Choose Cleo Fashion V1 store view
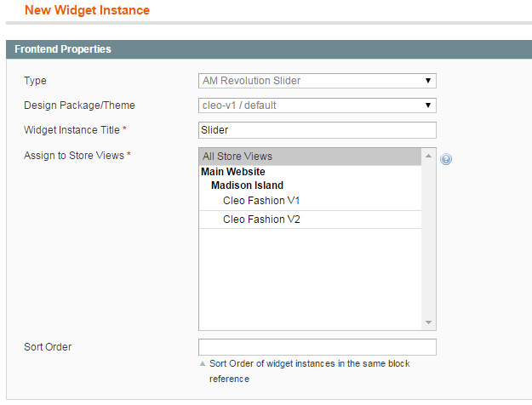 [x=261, y=201]
